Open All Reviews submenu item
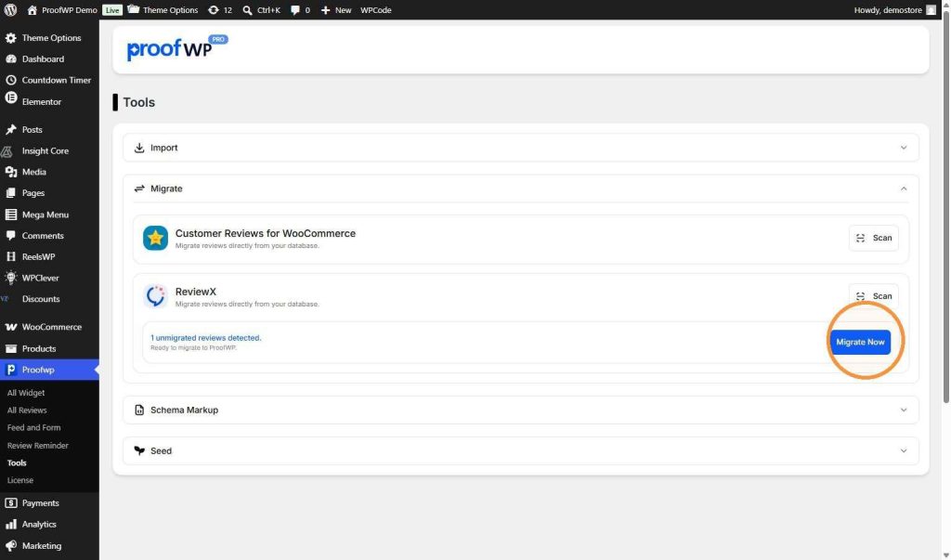 27,410
